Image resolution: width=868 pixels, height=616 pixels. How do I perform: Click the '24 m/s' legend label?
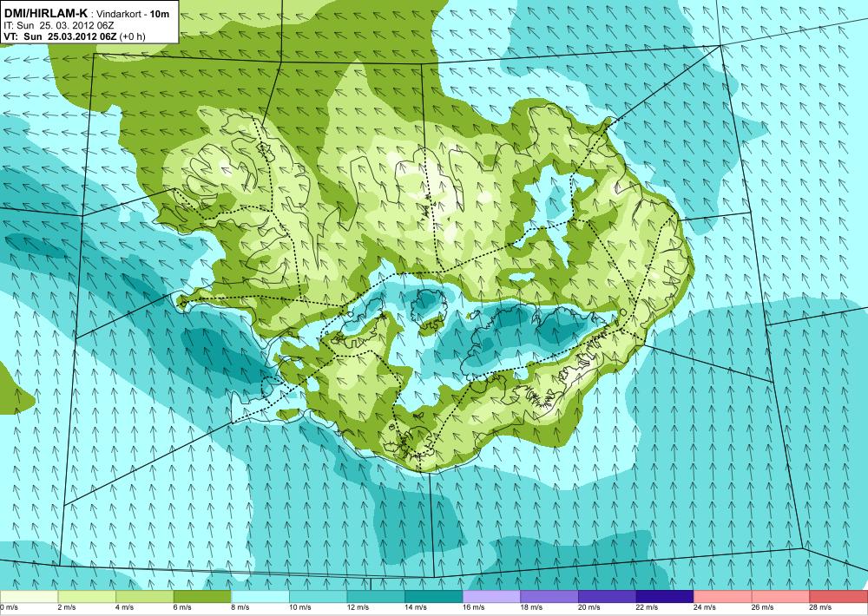(705, 607)
